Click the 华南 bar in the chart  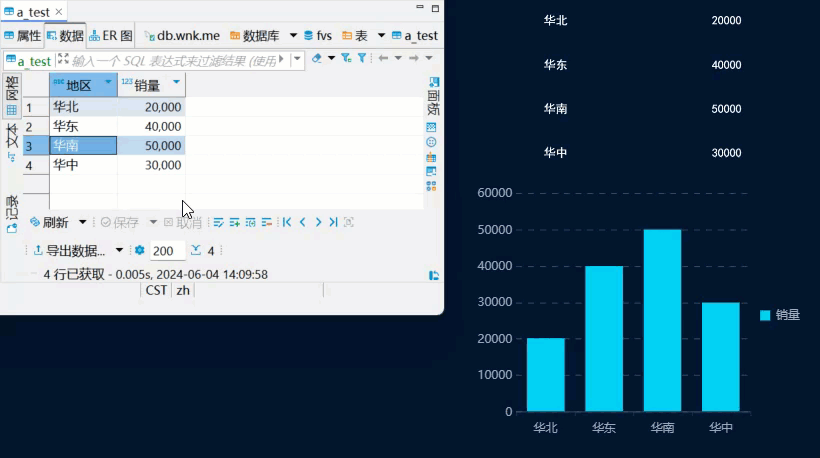click(662, 320)
